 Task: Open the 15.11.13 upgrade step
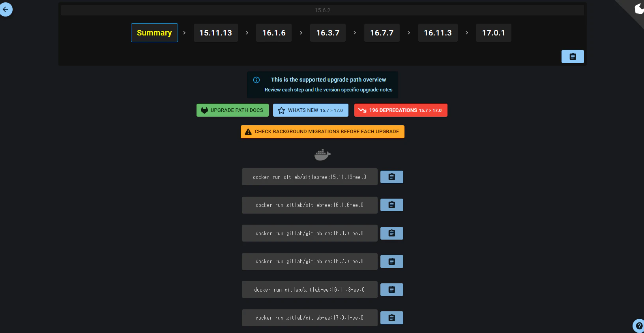click(216, 33)
